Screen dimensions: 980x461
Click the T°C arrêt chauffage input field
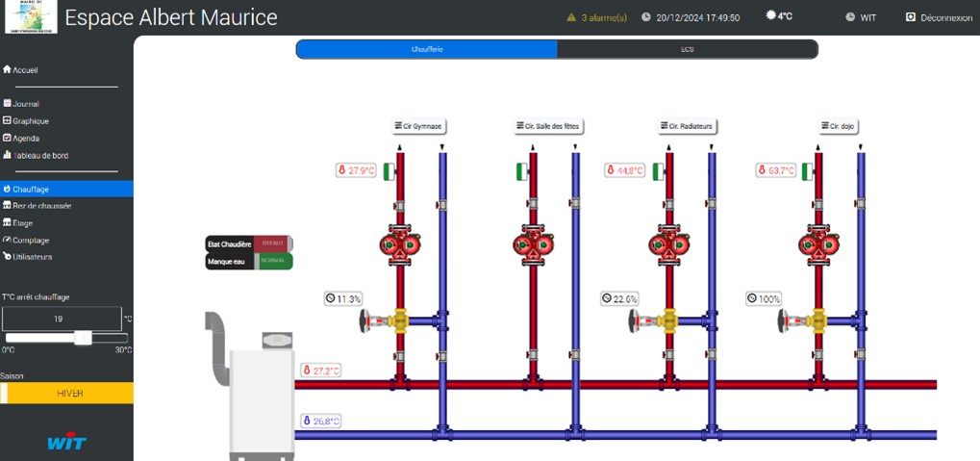coord(62,319)
